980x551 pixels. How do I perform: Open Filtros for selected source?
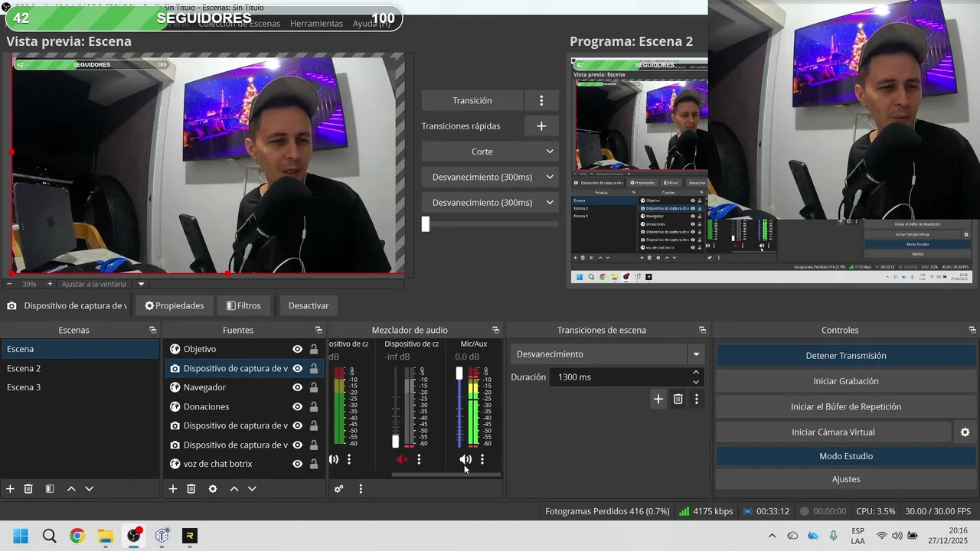(244, 305)
